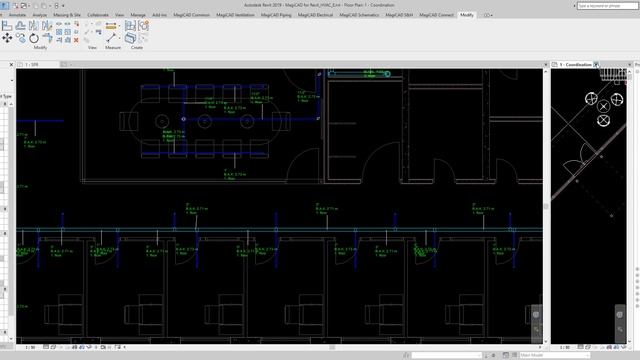Select the Align tool in Modify panel
The image size is (640, 360).
tap(7, 26)
